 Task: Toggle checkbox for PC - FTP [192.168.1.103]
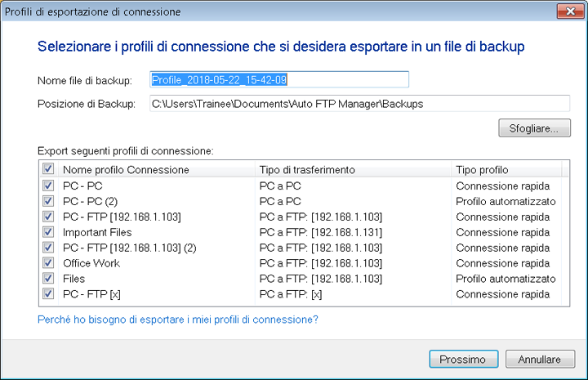[48, 217]
